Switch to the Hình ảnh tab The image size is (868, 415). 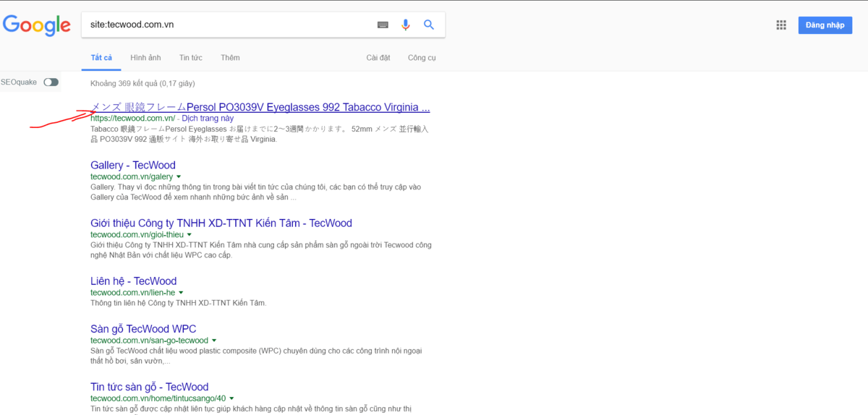coord(145,58)
